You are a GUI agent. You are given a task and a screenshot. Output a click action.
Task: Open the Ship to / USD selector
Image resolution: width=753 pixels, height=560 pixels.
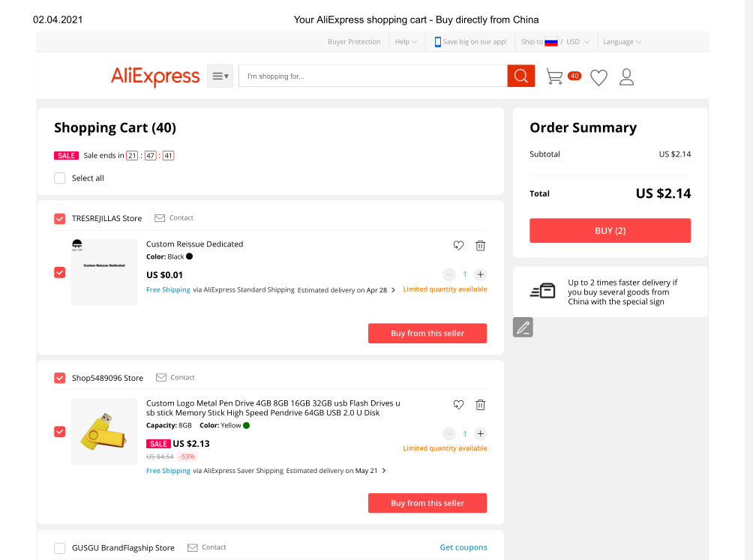(555, 42)
